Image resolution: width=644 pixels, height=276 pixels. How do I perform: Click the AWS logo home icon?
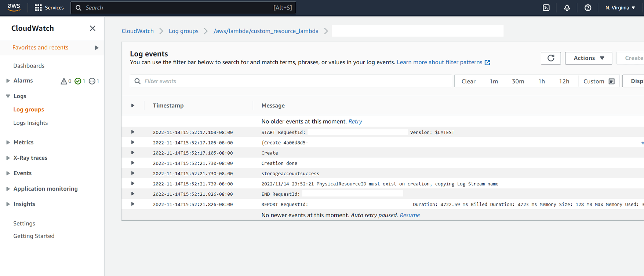(x=14, y=7)
